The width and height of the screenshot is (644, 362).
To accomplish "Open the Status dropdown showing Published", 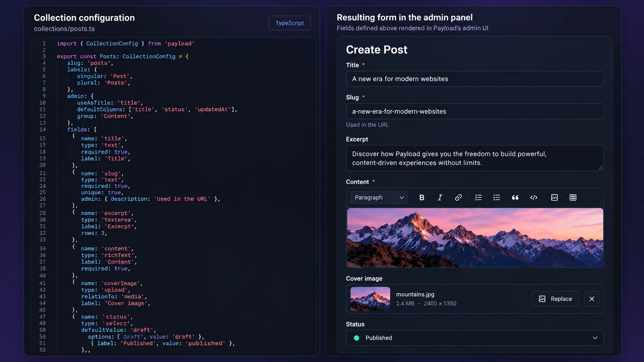I will point(475,338).
